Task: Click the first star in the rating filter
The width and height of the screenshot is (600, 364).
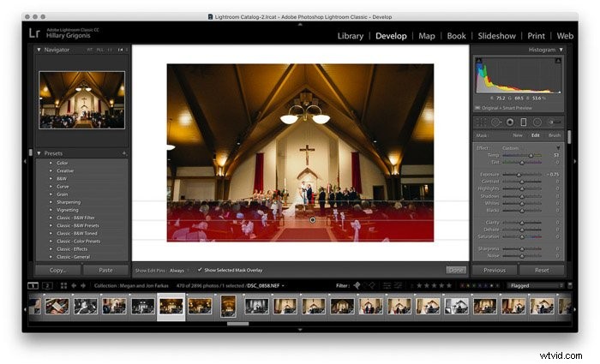Action: 419,285
